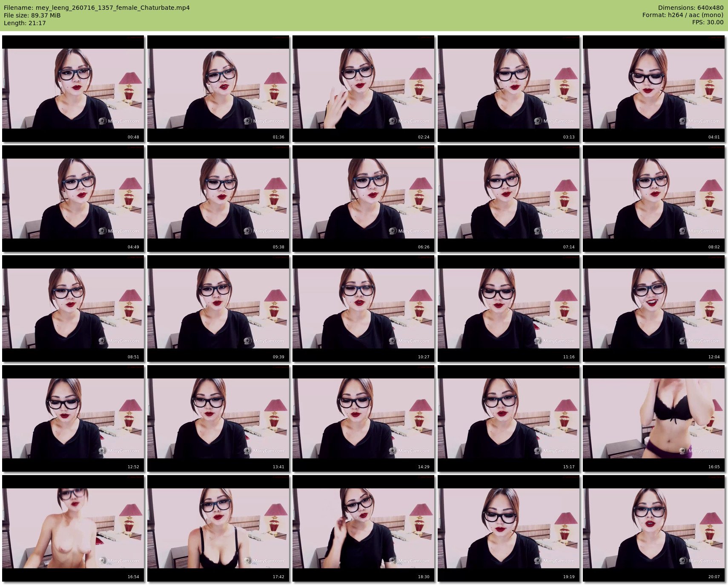
Task: Pick the thumbnail marked 04:01
Action: [654, 89]
